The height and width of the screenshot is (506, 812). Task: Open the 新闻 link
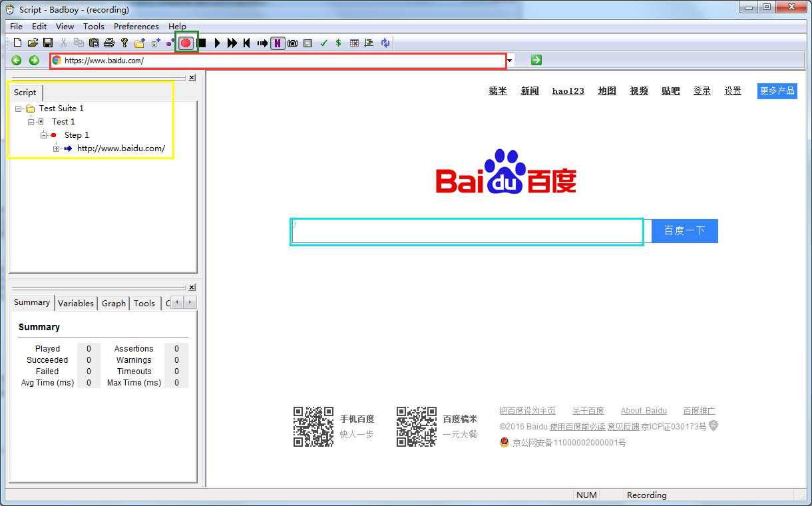point(530,91)
